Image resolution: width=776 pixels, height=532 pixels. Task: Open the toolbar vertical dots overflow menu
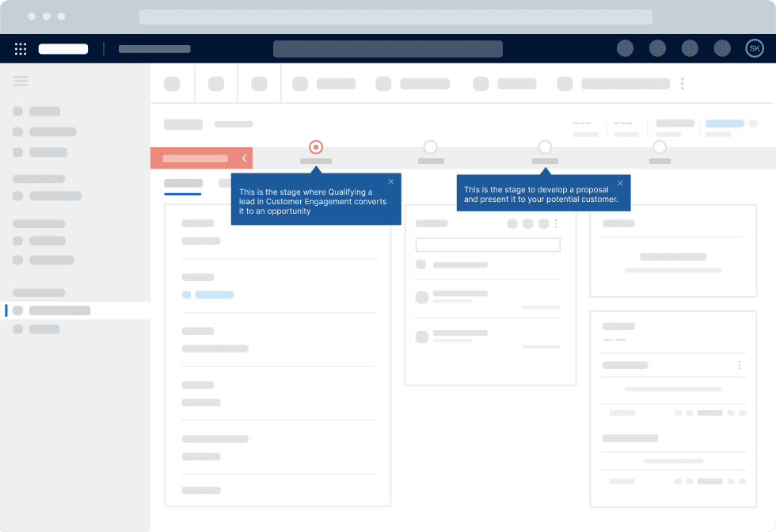(x=682, y=84)
